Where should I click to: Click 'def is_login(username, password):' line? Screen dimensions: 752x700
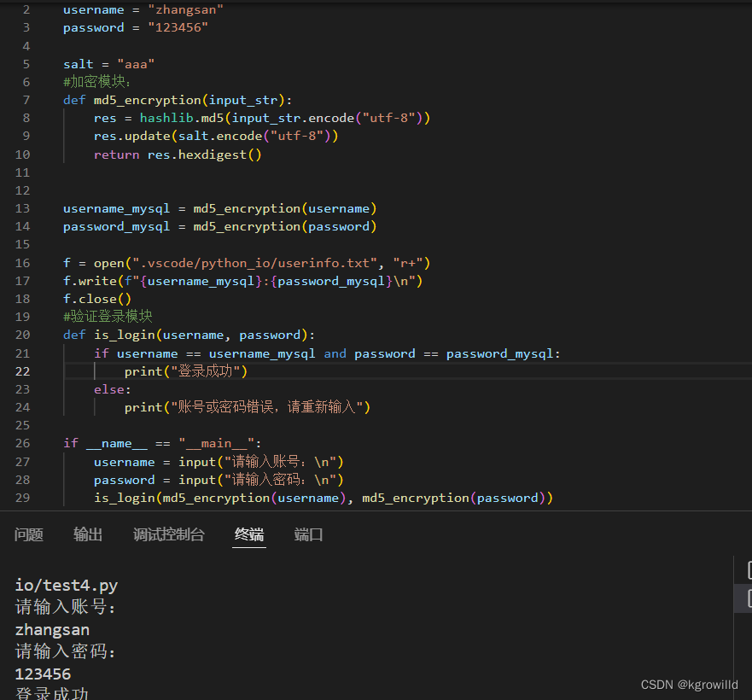tap(189, 335)
